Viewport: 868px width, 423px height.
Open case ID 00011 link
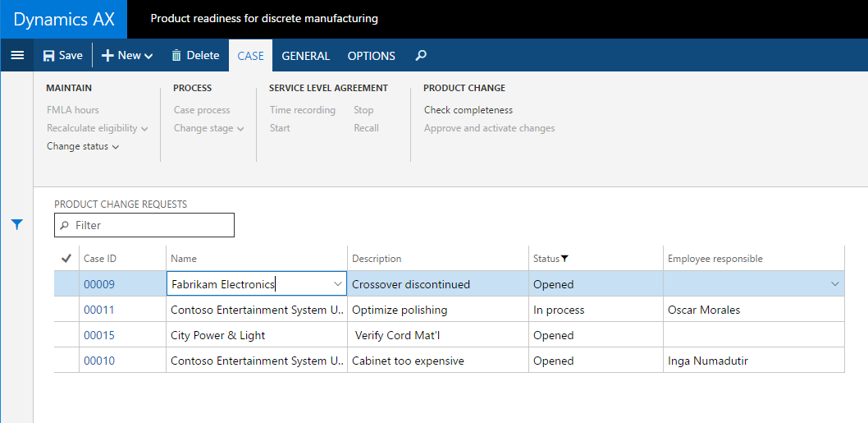point(99,310)
